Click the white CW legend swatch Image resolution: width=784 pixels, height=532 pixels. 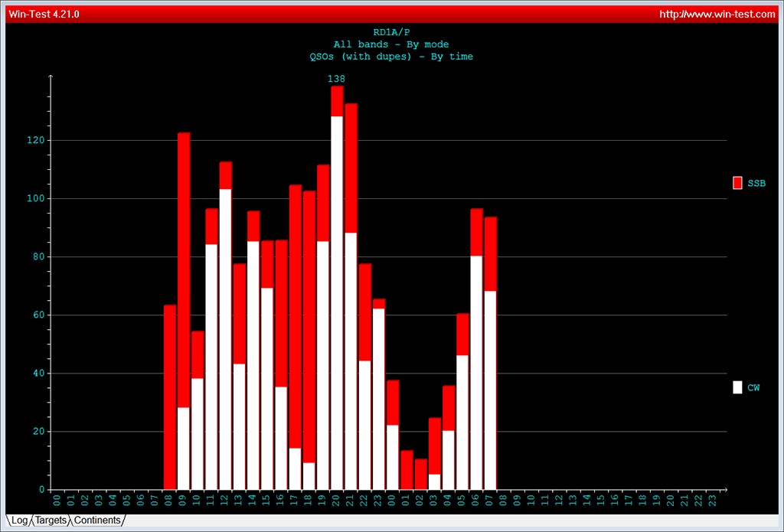737,387
